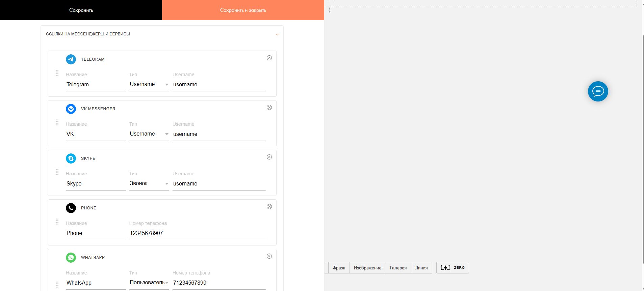Viewport: 644px width, 291px height.
Task: Click the VK MESSENGER card heading
Action: [x=98, y=109]
